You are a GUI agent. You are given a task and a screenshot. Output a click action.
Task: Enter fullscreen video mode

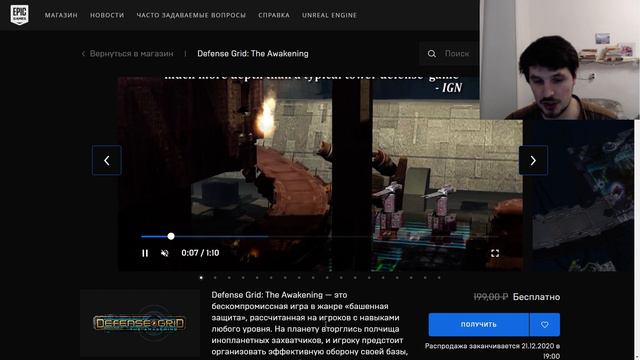click(x=495, y=253)
